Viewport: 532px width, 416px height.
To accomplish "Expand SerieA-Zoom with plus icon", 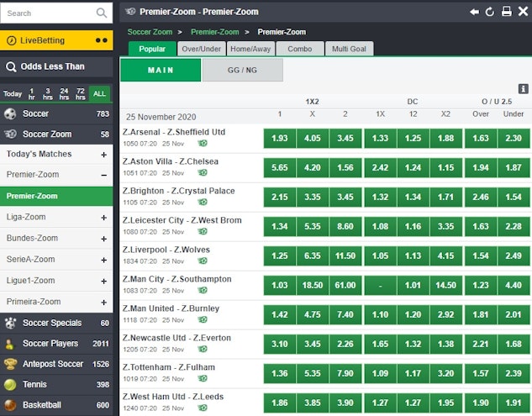I will coord(104,260).
